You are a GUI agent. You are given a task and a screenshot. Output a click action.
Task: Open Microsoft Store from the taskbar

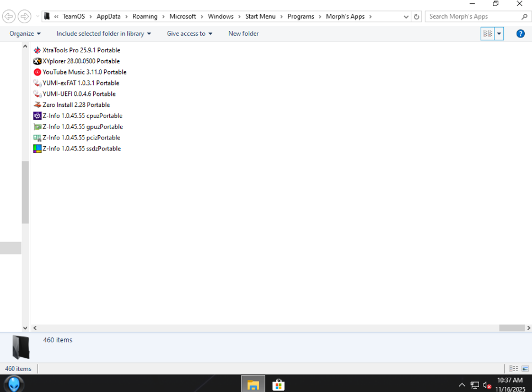point(278,384)
